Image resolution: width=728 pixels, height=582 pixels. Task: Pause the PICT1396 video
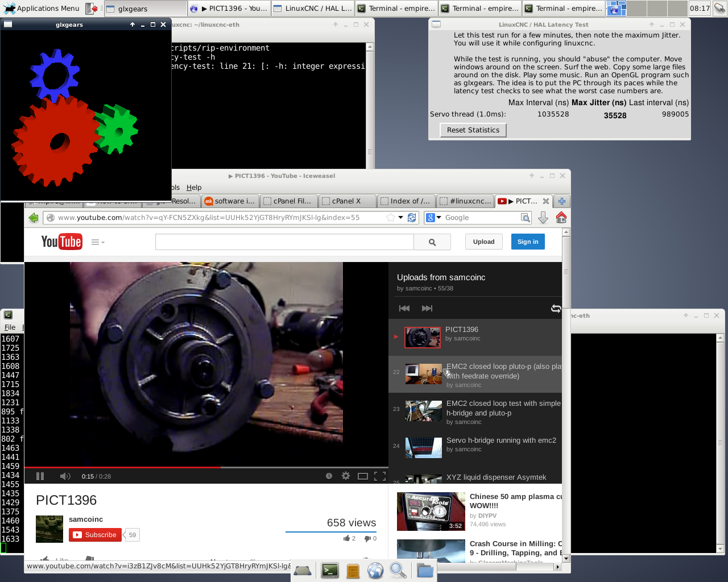[x=40, y=476]
